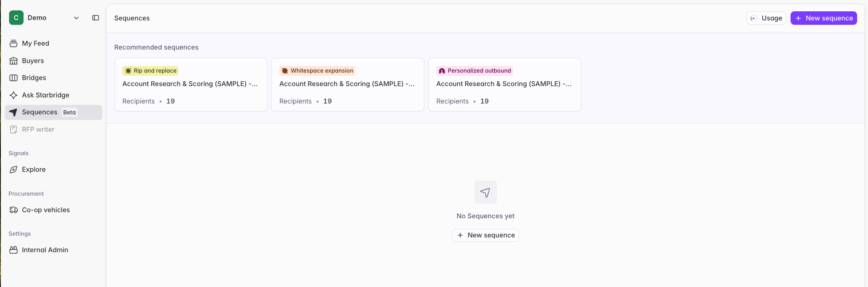Viewport: 868px width, 287px height.
Task: Open Explore under Signals
Action: point(54,170)
